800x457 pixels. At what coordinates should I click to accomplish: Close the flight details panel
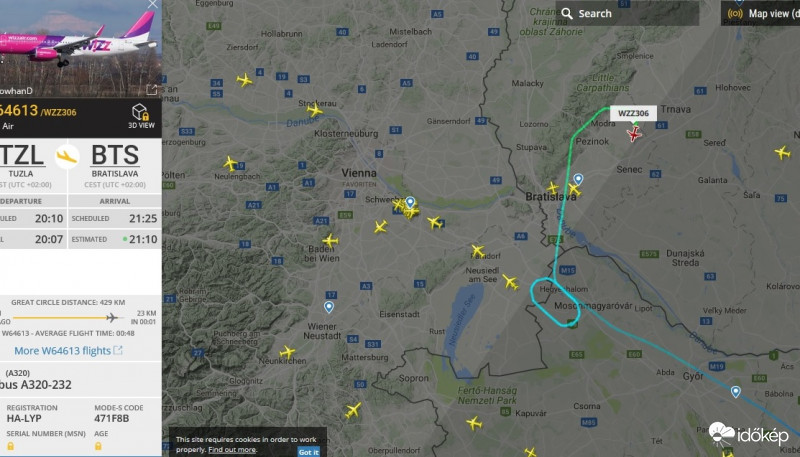click(153, 4)
